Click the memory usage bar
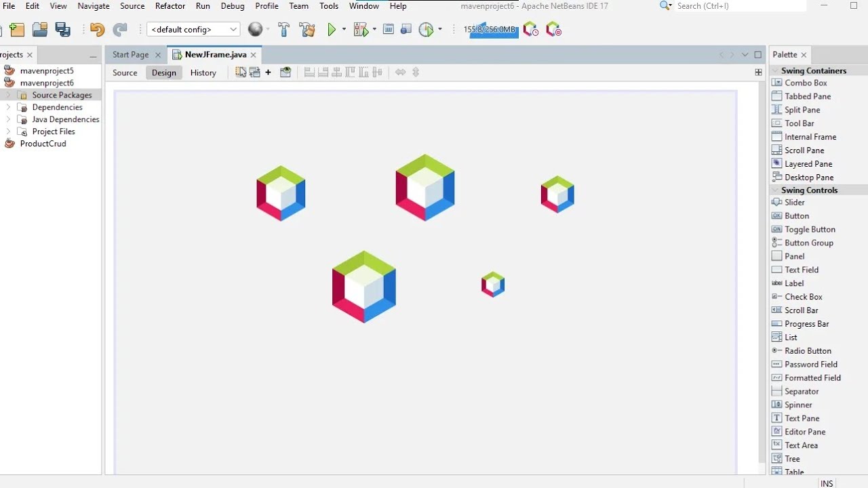 tap(490, 30)
